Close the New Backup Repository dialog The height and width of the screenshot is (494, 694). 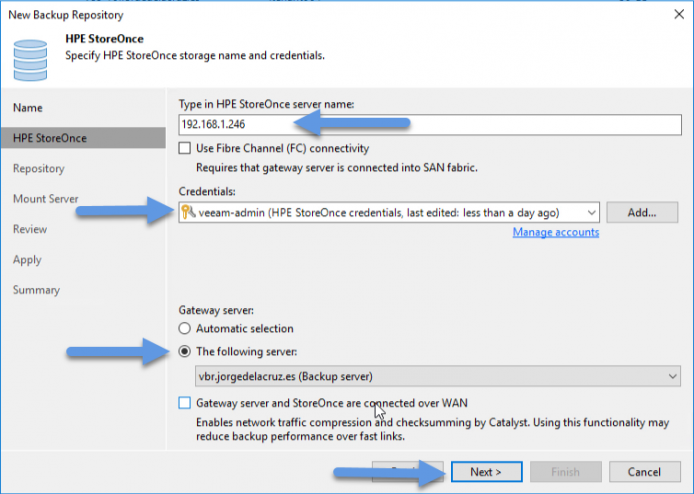[679, 15]
